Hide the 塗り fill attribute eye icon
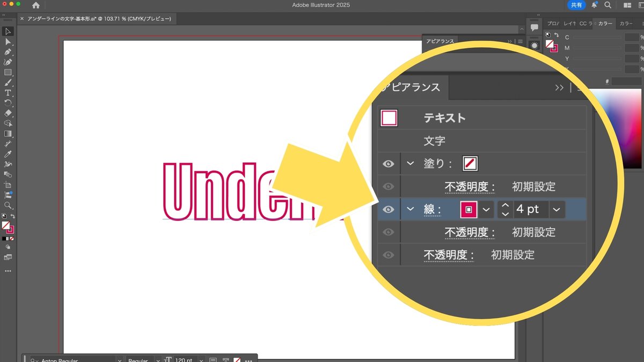This screenshot has width=644, height=362. (389, 164)
